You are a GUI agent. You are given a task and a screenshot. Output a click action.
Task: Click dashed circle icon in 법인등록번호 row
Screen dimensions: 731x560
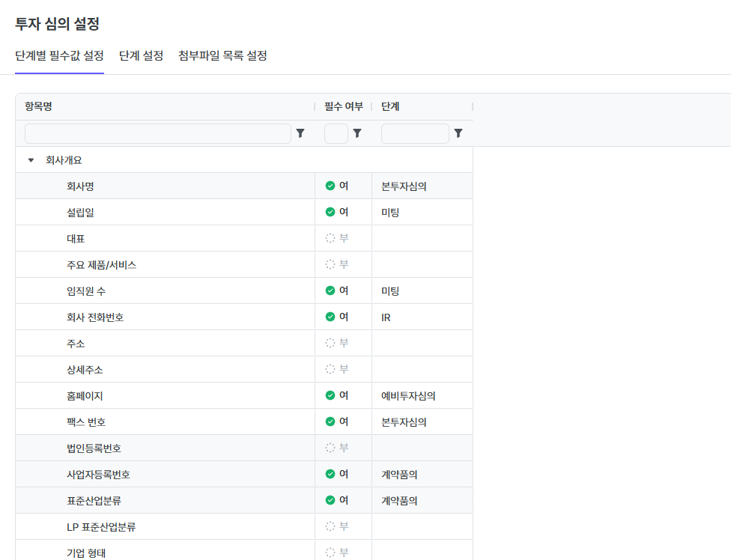click(x=330, y=448)
